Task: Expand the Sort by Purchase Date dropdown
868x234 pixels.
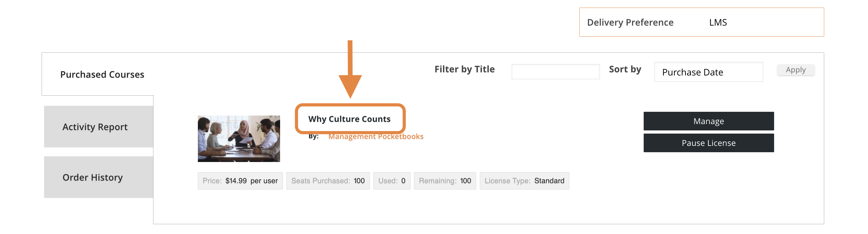Action: (x=708, y=72)
